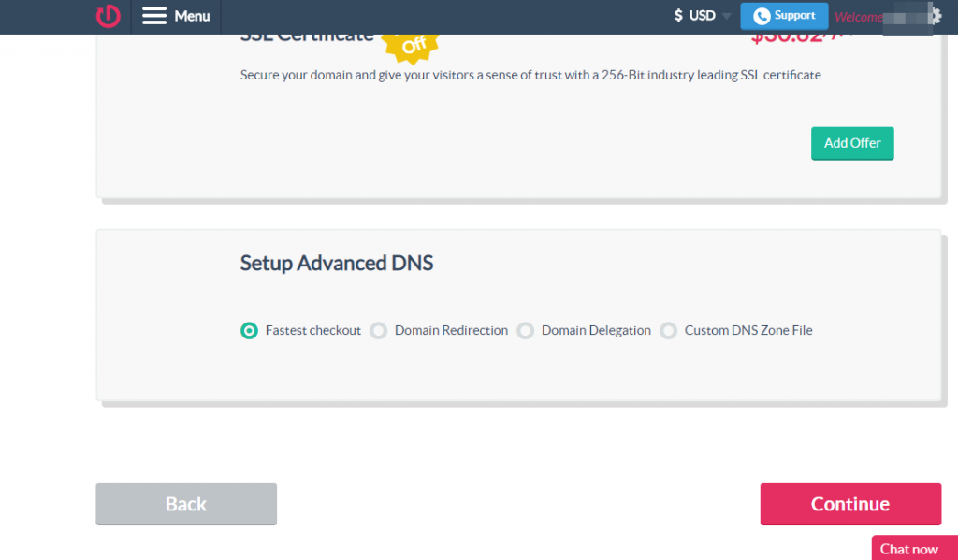Image resolution: width=958 pixels, height=560 pixels.
Task: Click the dollar sign currency icon
Action: point(678,16)
